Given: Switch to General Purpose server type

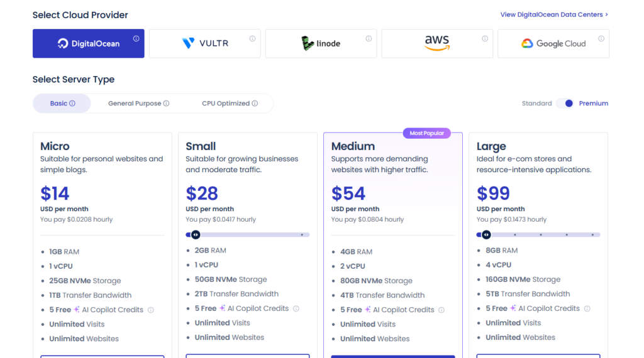Looking at the screenshot, I should 138,104.
